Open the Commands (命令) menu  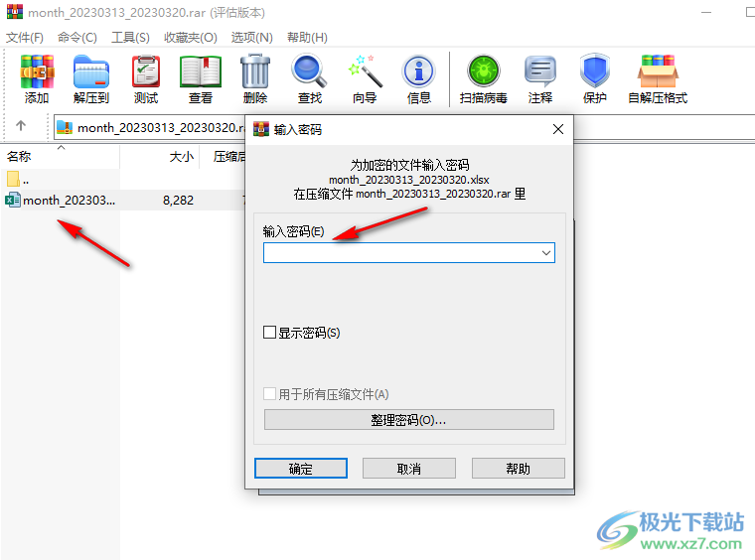click(77, 37)
